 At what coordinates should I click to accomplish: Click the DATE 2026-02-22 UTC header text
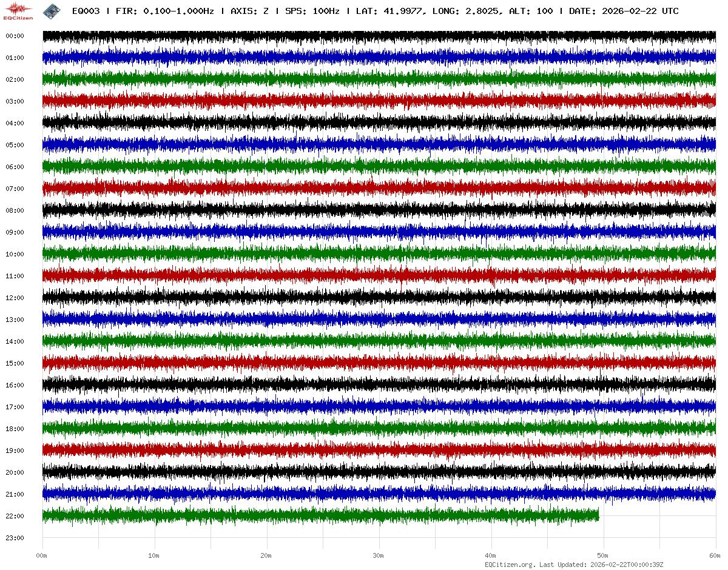624,11
